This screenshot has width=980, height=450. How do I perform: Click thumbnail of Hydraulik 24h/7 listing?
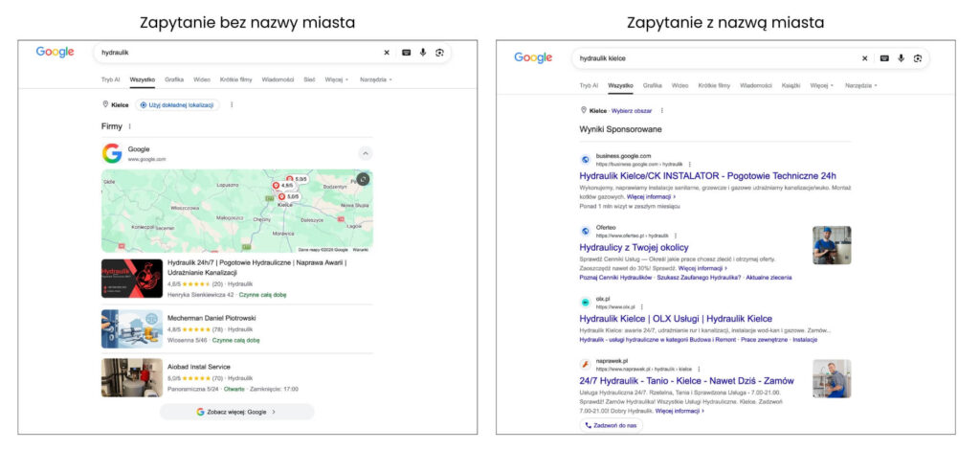pyautogui.click(x=132, y=278)
